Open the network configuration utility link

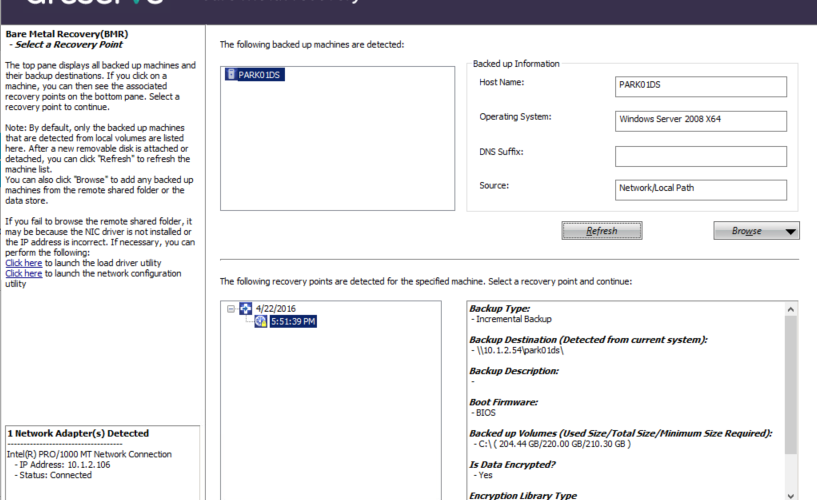coord(23,273)
